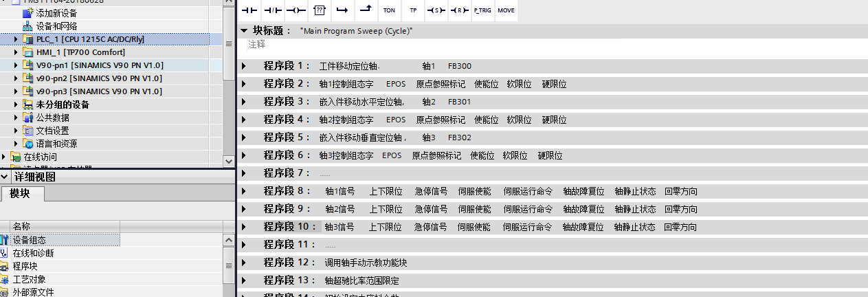Click the 名称 column header
Screen dimensions: 868x297
tap(22, 226)
